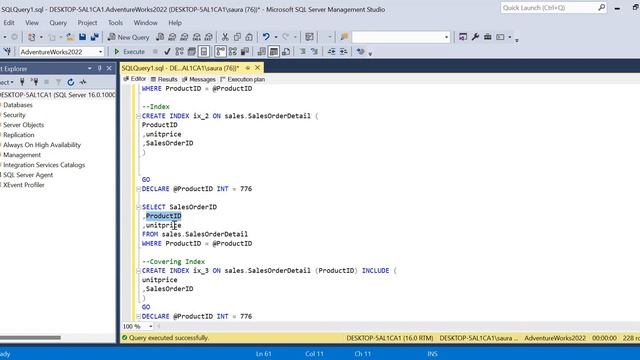Switch to the Messages tab
Viewport: 640px width, 360px height.
(x=199, y=79)
